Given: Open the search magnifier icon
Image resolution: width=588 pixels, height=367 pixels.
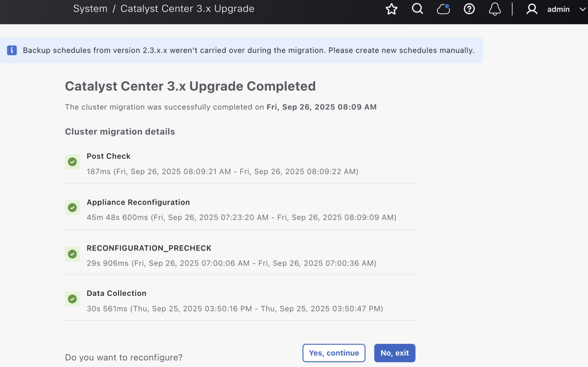Looking at the screenshot, I should coord(417,9).
